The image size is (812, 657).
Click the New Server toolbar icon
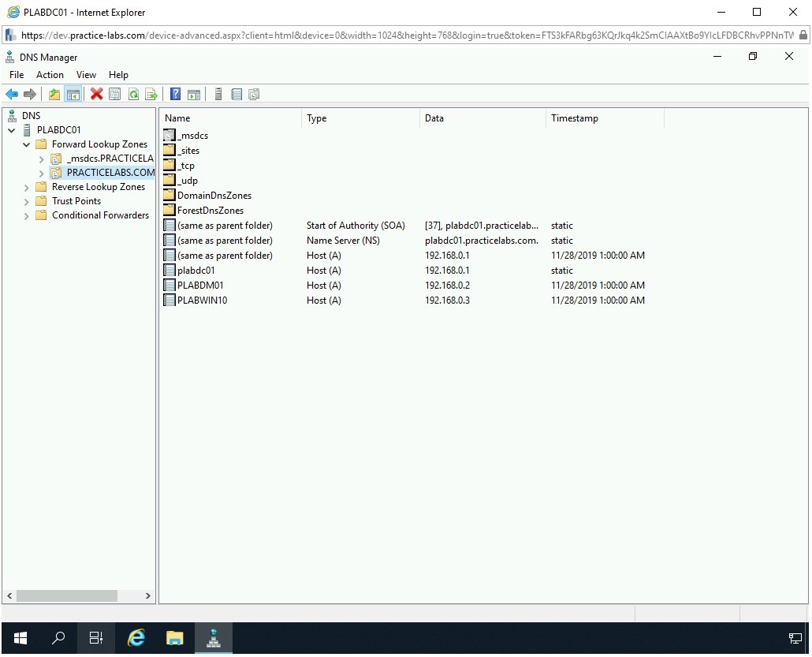click(218, 95)
